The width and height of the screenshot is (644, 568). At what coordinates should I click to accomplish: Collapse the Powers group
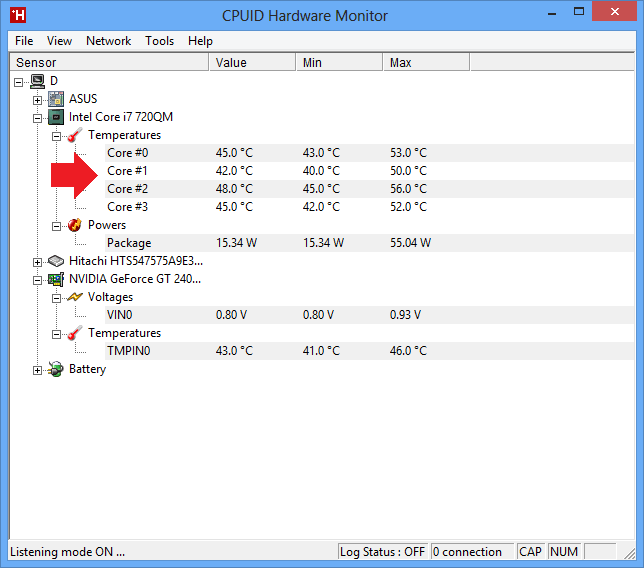pos(56,226)
